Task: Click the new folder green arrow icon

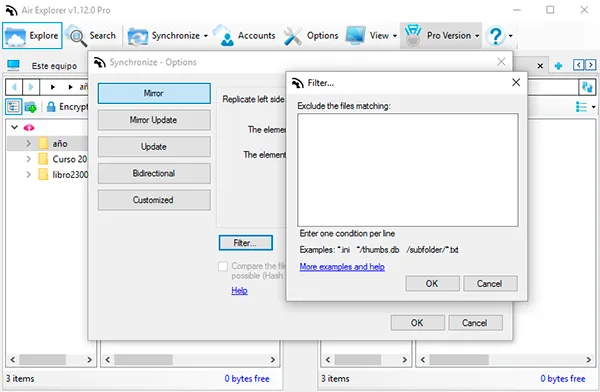Action: coord(31,107)
